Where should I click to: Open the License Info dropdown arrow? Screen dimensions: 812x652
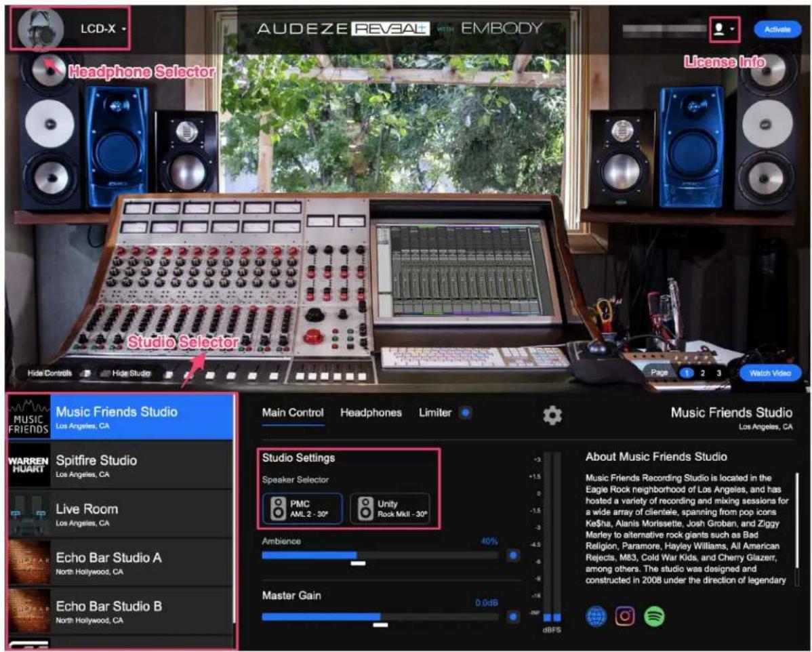coord(732,29)
